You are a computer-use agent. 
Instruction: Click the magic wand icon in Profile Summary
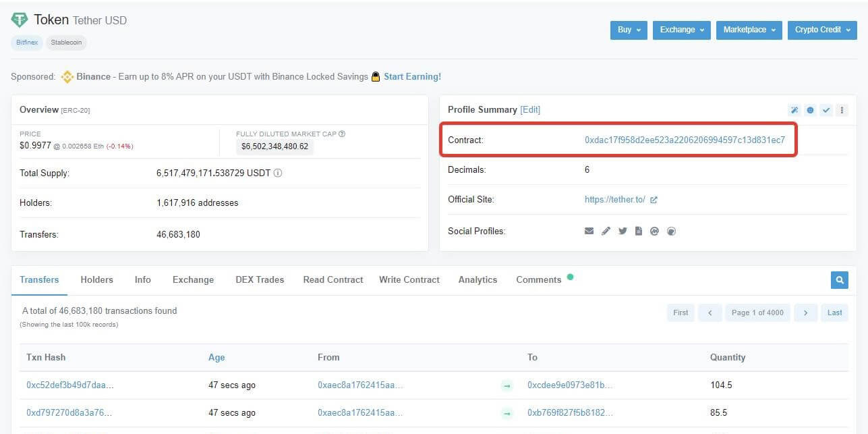click(794, 110)
